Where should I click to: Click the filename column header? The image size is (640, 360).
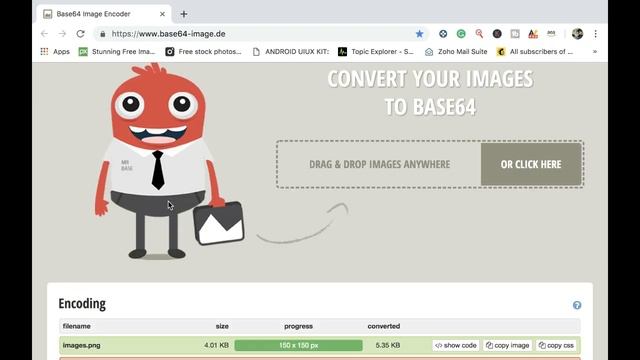pos(76,326)
